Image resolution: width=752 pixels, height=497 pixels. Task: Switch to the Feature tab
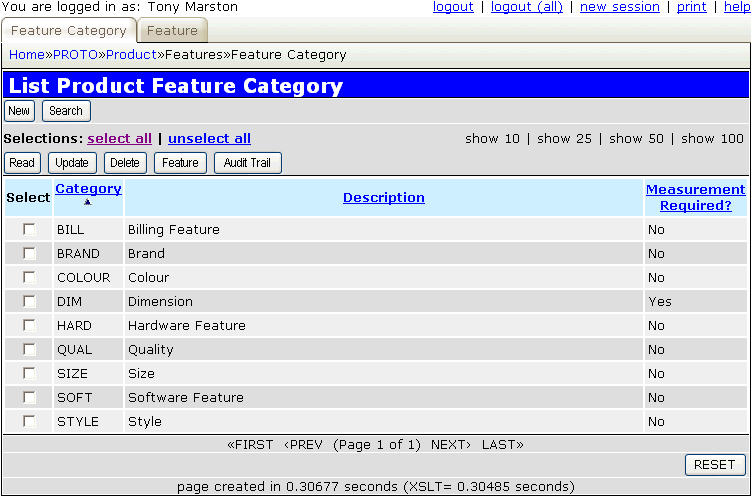pyautogui.click(x=172, y=31)
